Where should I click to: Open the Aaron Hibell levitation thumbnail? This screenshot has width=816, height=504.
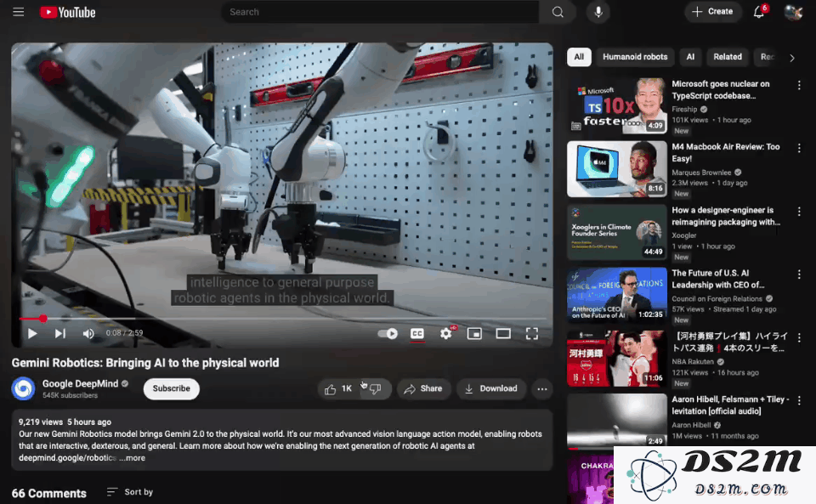coord(617,422)
